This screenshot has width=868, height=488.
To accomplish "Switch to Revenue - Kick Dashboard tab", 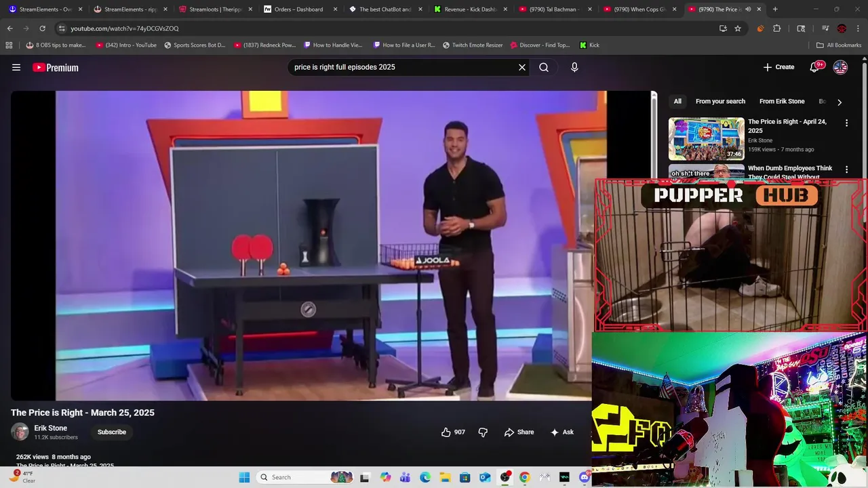I will click(471, 9).
